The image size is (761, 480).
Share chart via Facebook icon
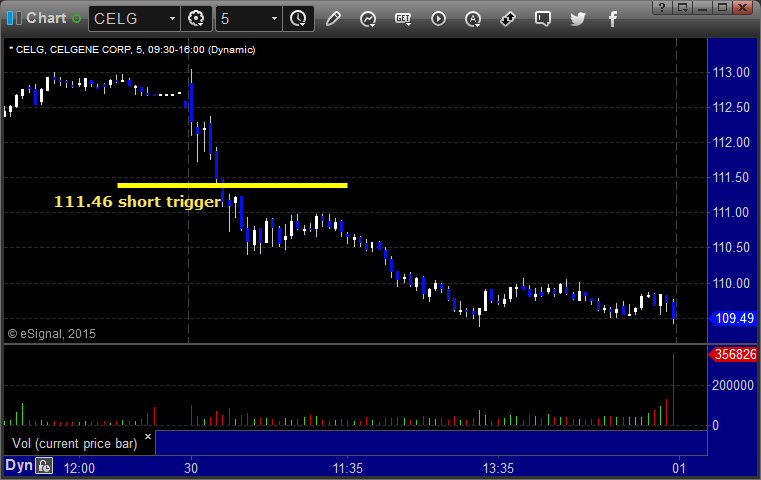click(x=612, y=19)
